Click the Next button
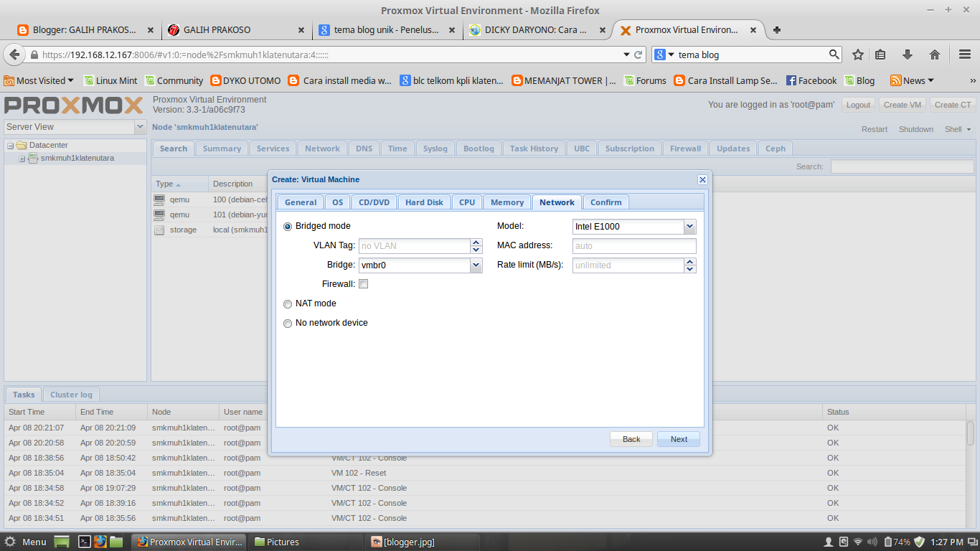 point(679,439)
